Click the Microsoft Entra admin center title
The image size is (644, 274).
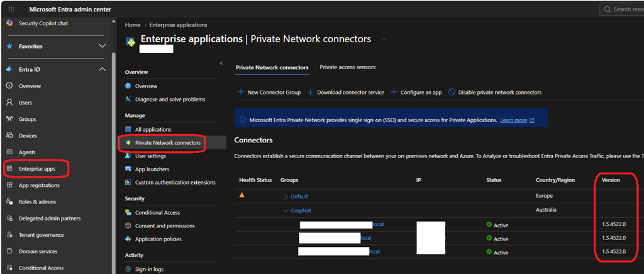click(70, 9)
